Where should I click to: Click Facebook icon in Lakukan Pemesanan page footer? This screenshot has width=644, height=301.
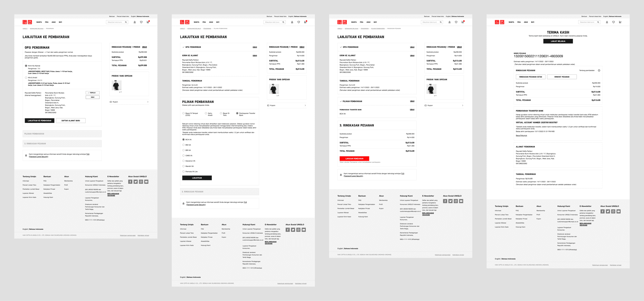445,201
